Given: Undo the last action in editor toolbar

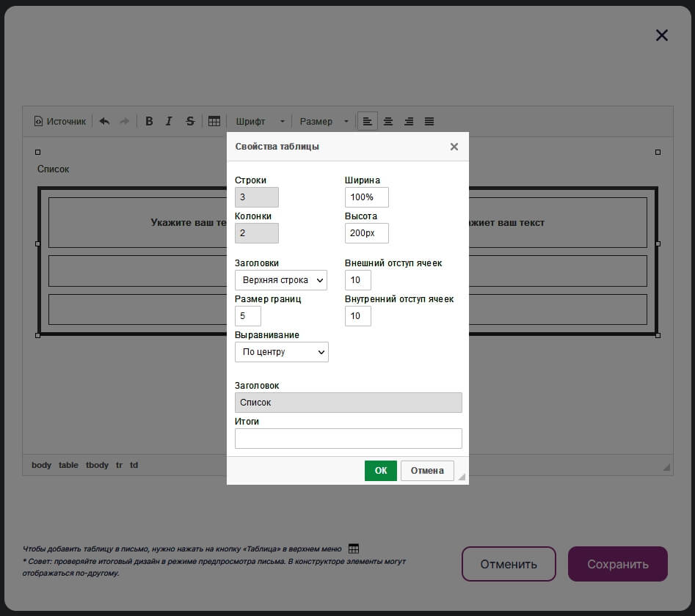Looking at the screenshot, I should pos(105,121).
